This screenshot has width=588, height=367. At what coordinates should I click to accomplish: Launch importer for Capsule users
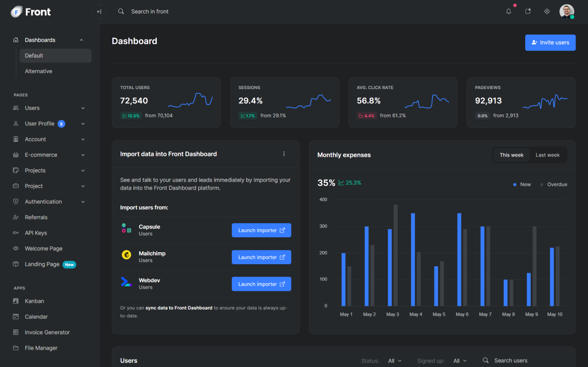pyautogui.click(x=261, y=230)
